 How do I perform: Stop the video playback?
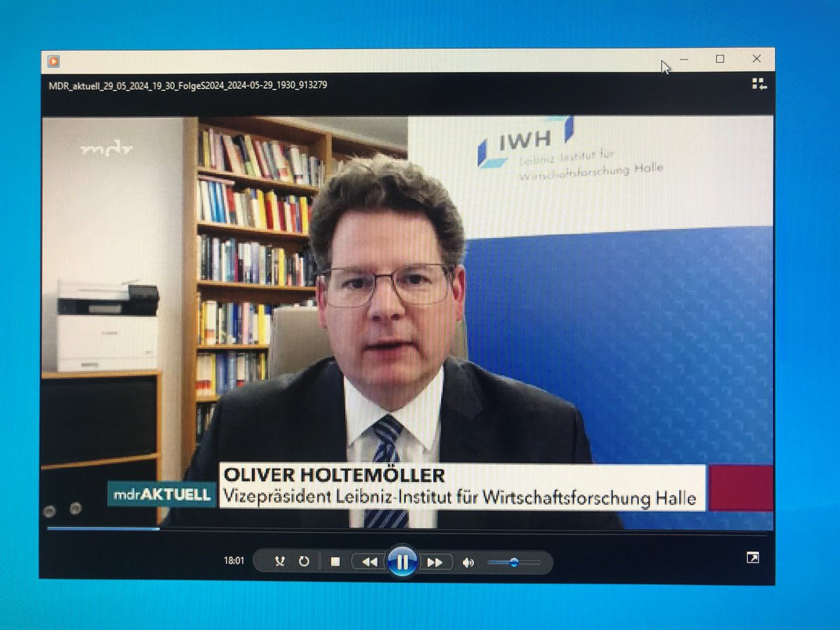click(335, 561)
